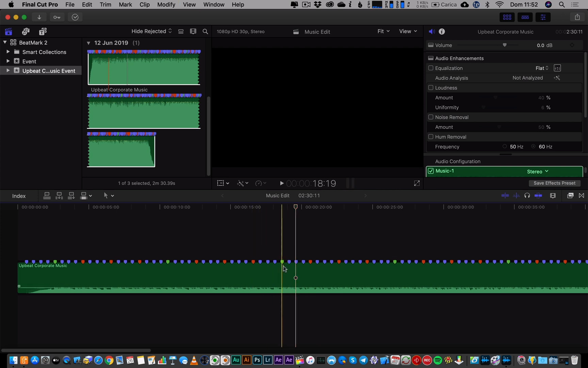Click the Share export icon
Image resolution: width=588 pixels, height=368 pixels.
coord(577,17)
